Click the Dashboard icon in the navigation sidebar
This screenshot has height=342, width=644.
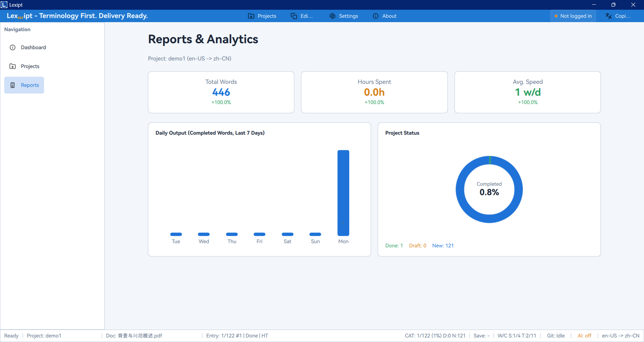coord(13,47)
